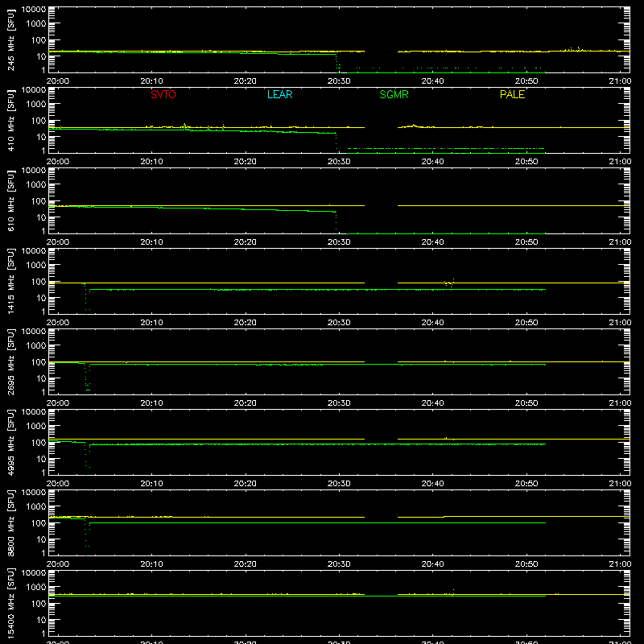Click 20:30 time label under 8800 MHz plot
The width and height of the screenshot is (644, 644).
pos(339,564)
